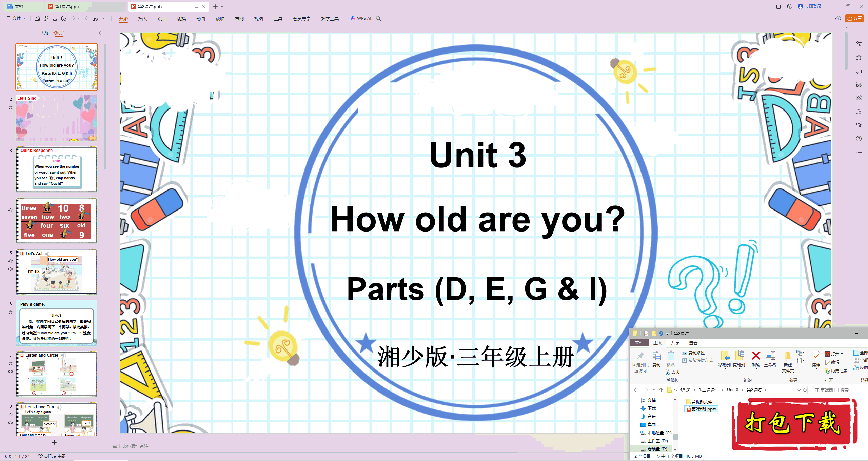Open the help question mark icon
Image resolution: width=868 pixels, height=461 pixels.
pyautogui.click(x=859, y=139)
